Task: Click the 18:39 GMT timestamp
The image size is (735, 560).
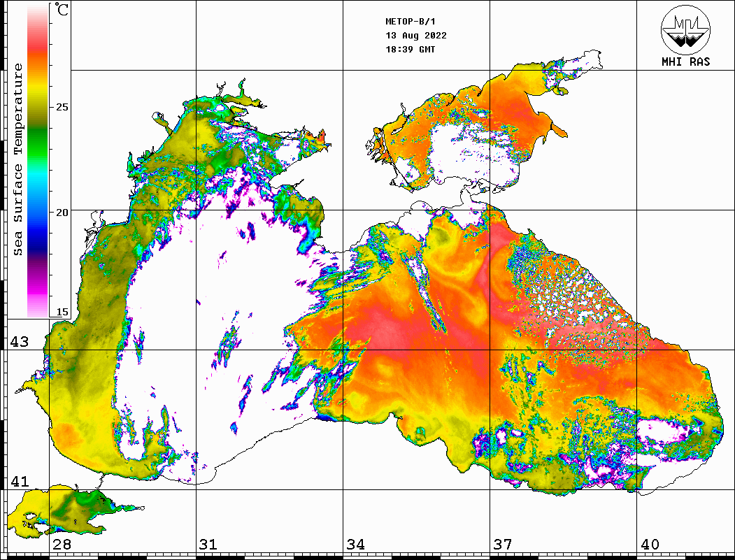Action: [411, 49]
